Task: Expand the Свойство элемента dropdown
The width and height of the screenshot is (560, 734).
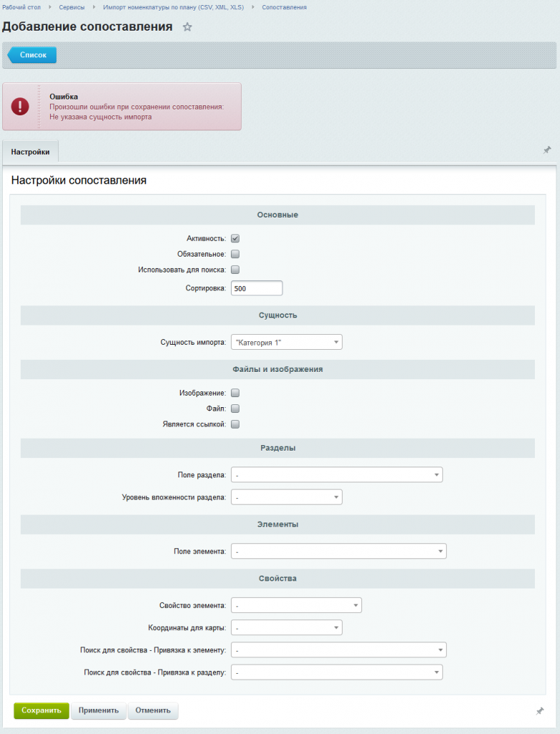Action: coord(296,605)
